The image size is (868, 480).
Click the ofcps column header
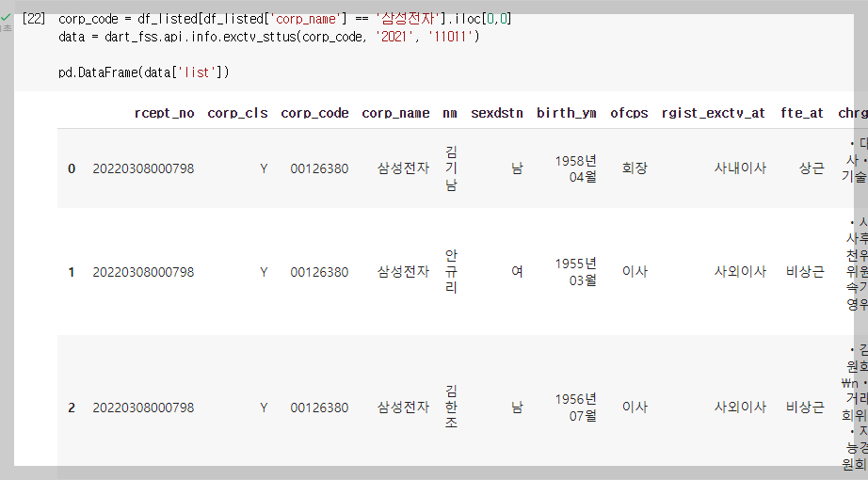629,114
